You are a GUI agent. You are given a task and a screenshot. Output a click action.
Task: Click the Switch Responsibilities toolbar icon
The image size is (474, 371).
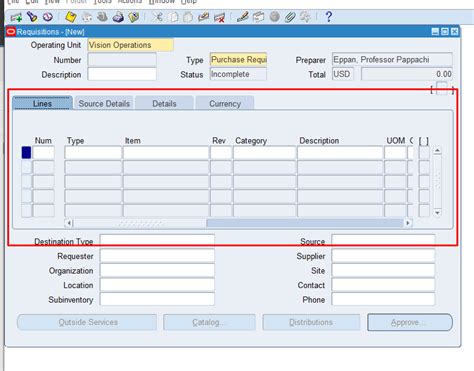click(102, 17)
